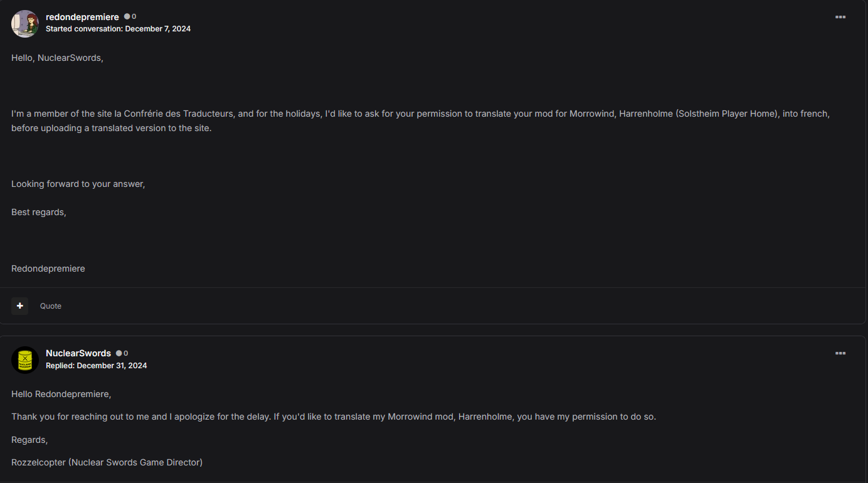868x483 pixels.
Task: Click the Started conversation December 7 date
Action: tap(118, 29)
